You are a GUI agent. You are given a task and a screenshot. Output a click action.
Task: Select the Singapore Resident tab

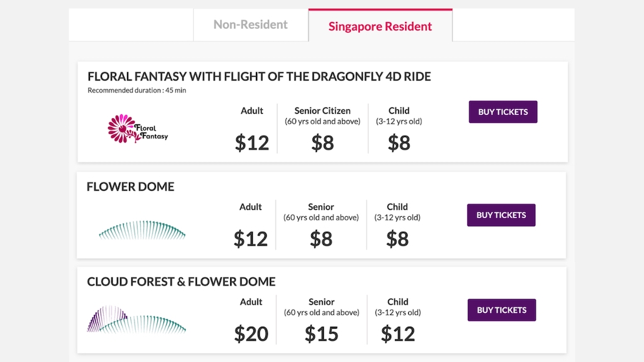(380, 26)
